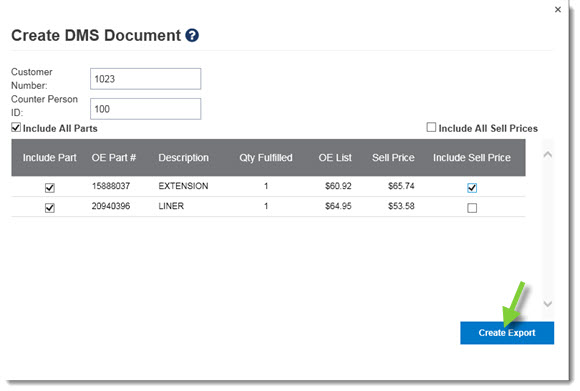
Task: Click the Include Sell Price column header
Action: [x=472, y=158]
